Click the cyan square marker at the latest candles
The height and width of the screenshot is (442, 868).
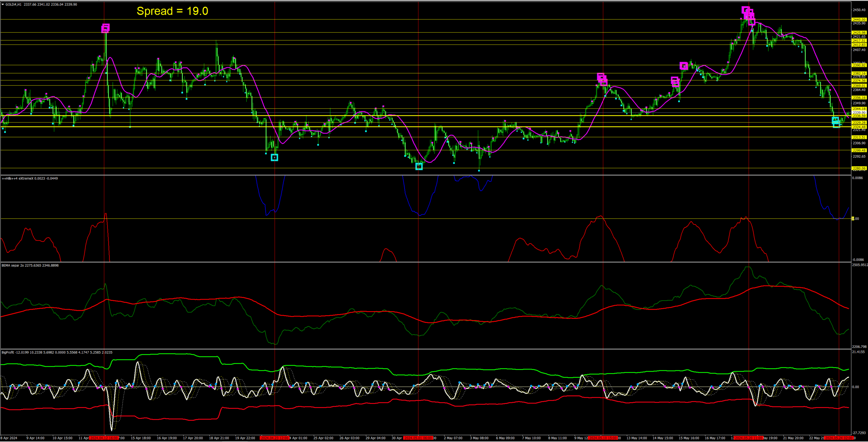point(836,121)
